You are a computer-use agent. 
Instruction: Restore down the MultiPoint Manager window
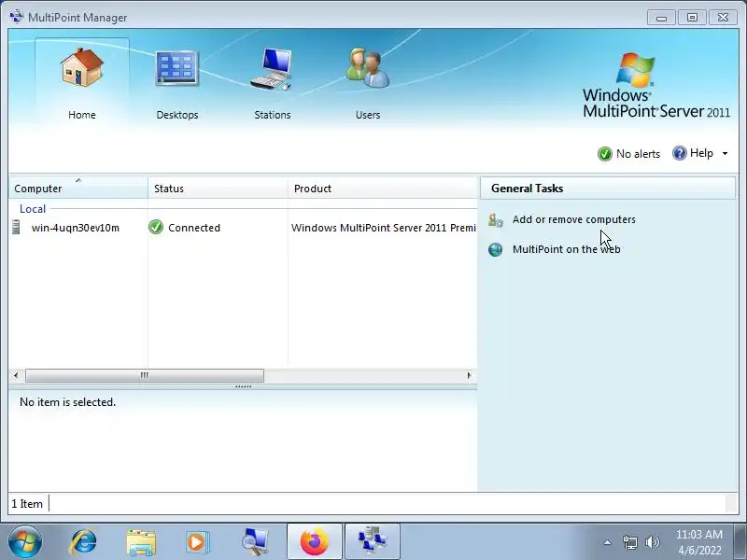(x=692, y=18)
